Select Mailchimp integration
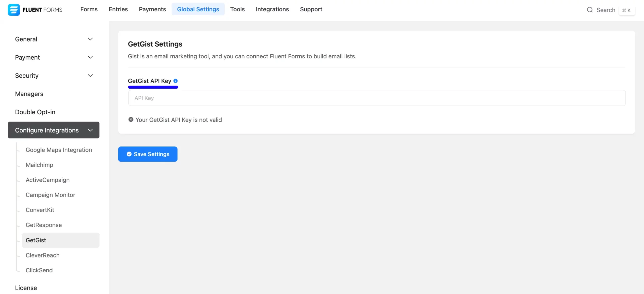Viewport: 644px width, 294px height. pyautogui.click(x=39, y=165)
